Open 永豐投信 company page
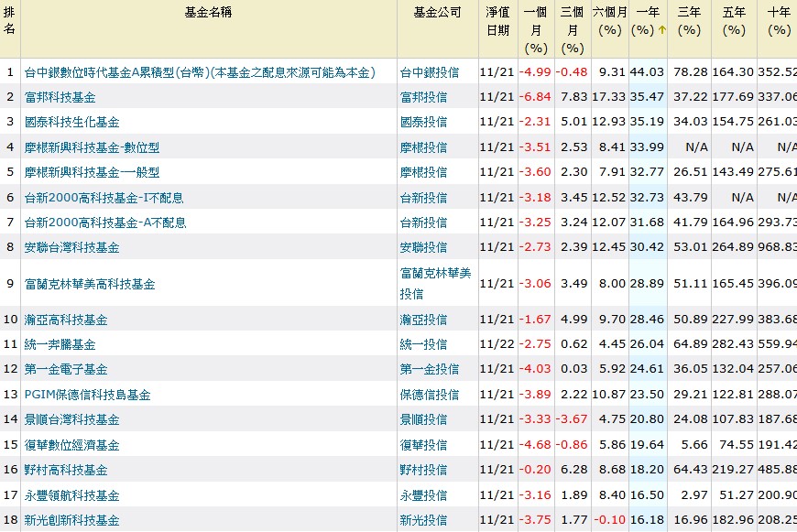Image resolution: width=797 pixels, height=532 pixels. 423,495
